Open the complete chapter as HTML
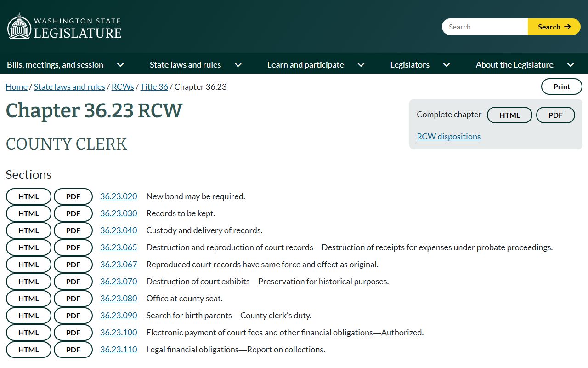588x368 pixels. [509, 115]
